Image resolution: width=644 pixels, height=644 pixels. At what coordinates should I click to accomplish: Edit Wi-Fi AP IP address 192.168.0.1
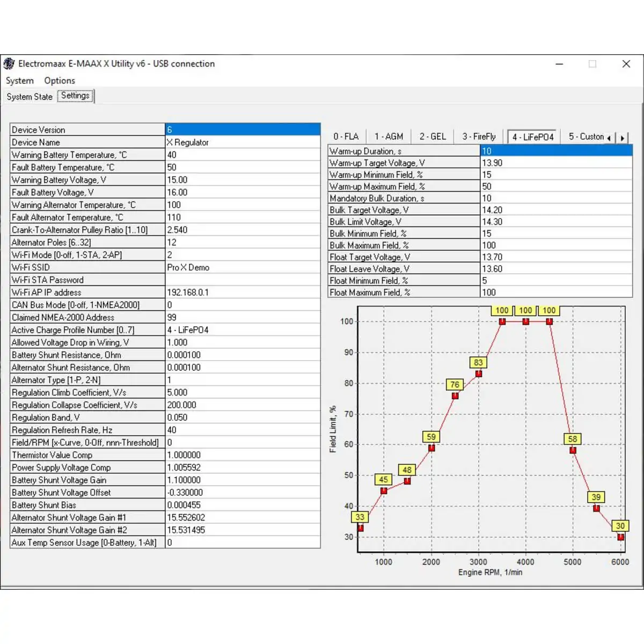pos(243,292)
